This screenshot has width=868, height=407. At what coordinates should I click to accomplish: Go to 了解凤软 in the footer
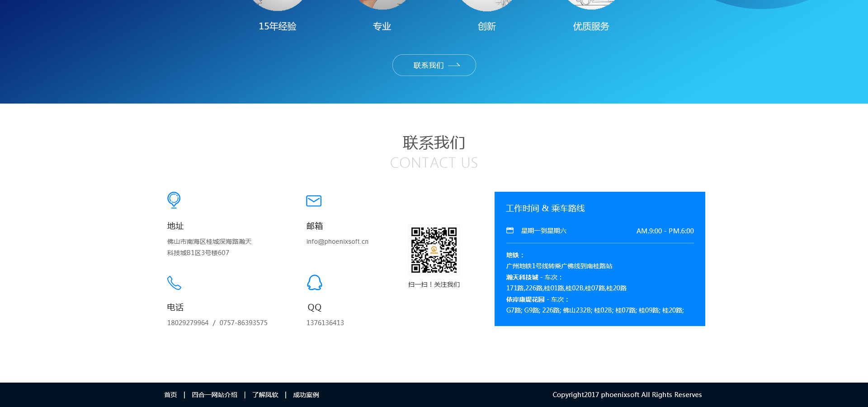(265, 395)
